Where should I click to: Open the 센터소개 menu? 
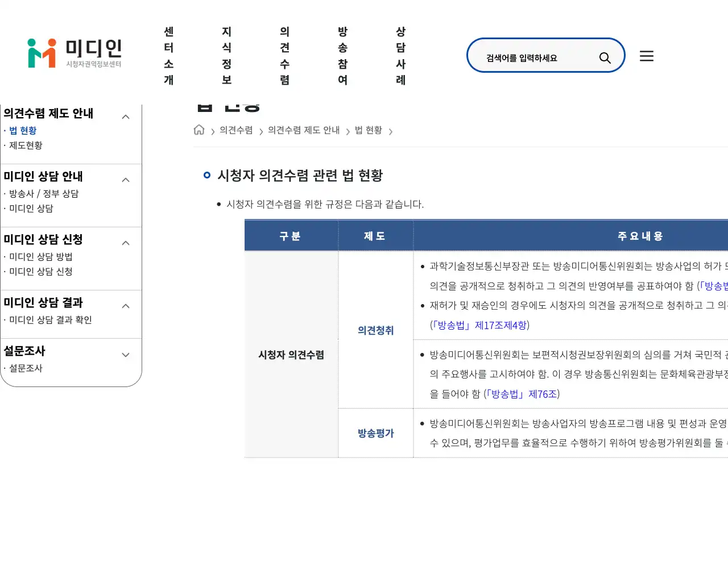click(169, 56)
